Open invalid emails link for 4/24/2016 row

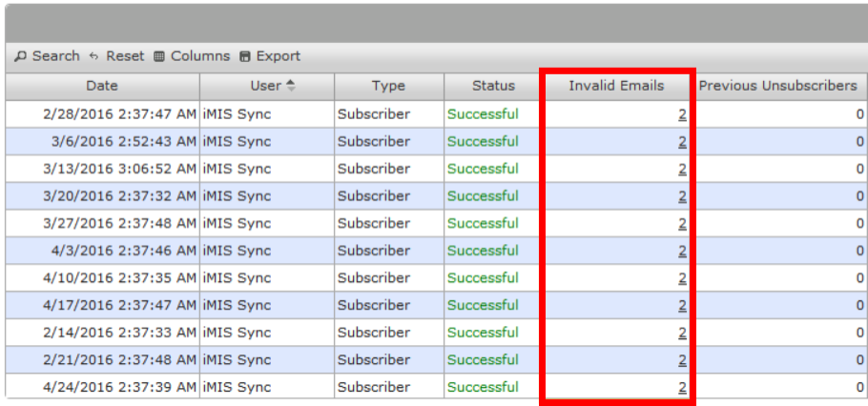coord(683,387)
